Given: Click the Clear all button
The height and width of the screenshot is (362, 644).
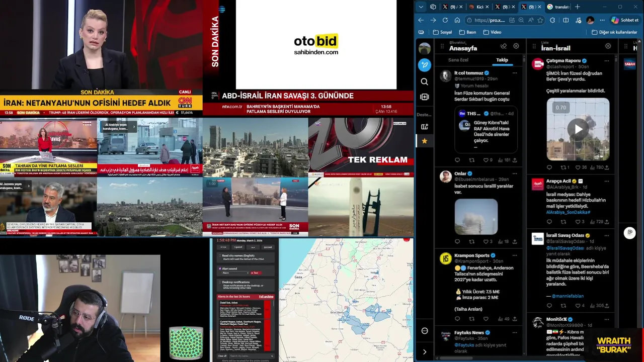Looking at the screenshot, I should 222,356.
